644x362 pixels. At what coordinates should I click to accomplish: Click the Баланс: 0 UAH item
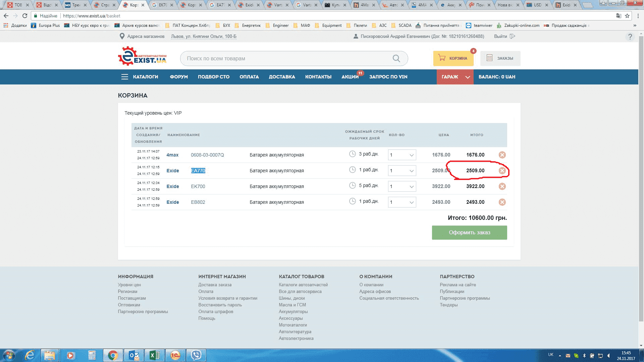[497, 77]
